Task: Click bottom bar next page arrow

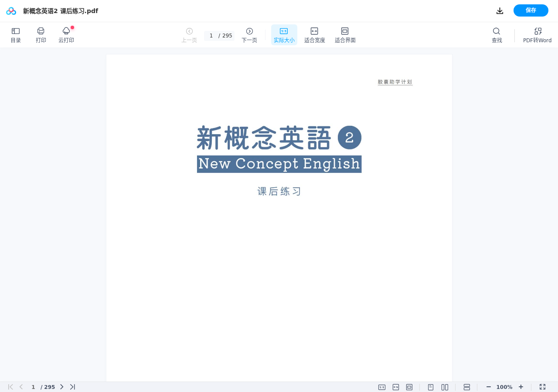Action: (61, 387)
